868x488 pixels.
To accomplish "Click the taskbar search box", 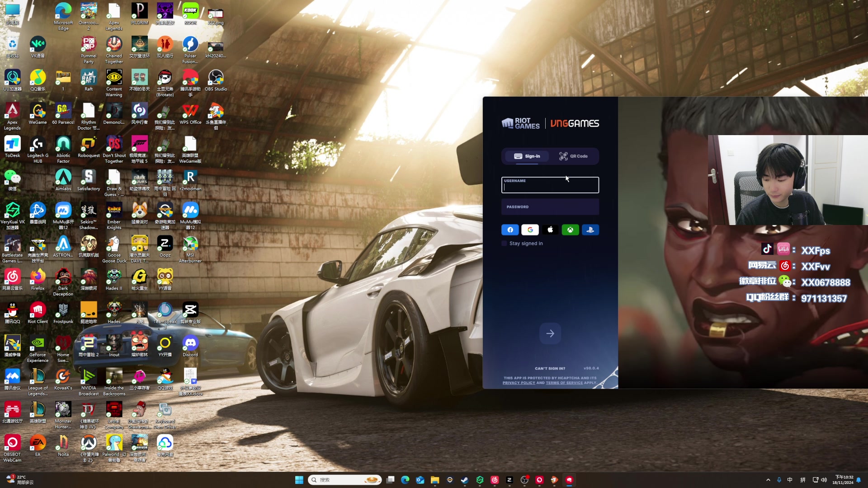I will click(x=344, y=480).
